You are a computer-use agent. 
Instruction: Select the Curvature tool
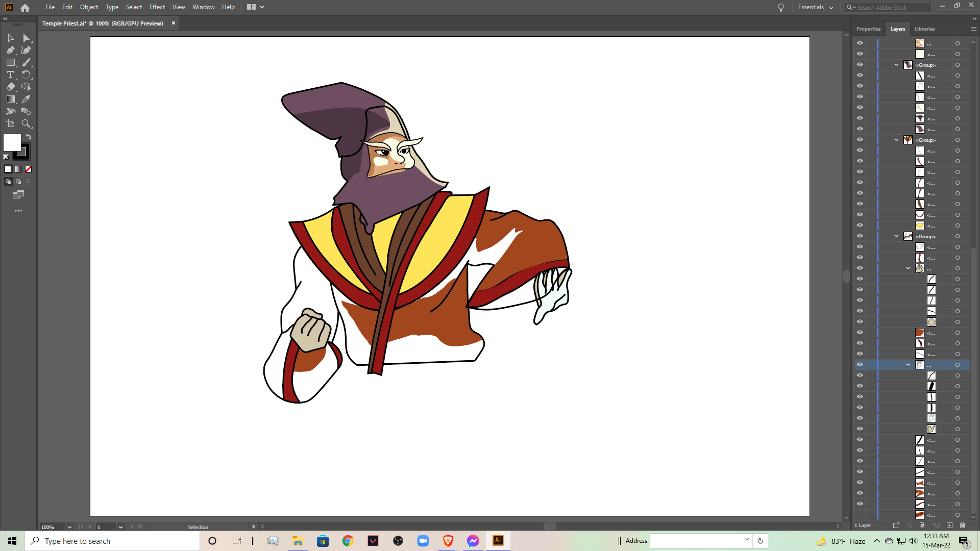tap(27, 50)
